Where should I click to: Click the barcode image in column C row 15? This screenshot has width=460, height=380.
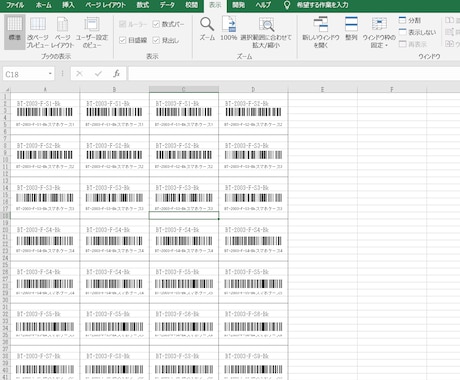(184, 198)
